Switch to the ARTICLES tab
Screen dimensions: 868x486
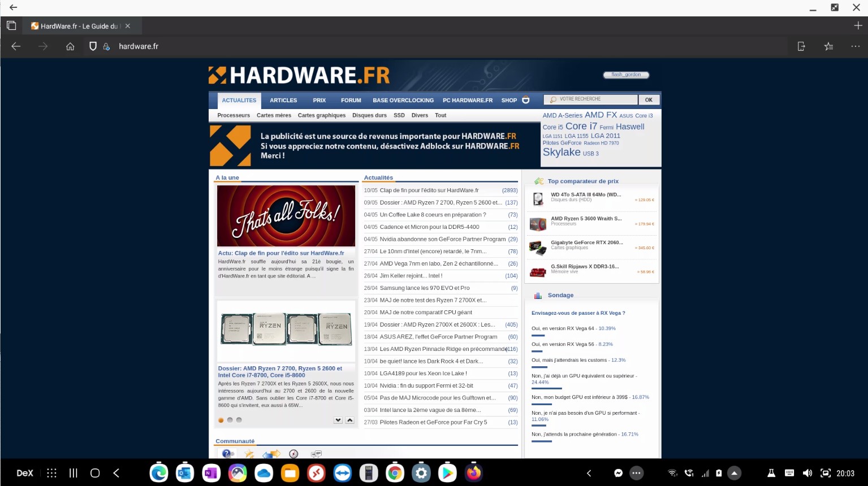click(x=283, y=100)
